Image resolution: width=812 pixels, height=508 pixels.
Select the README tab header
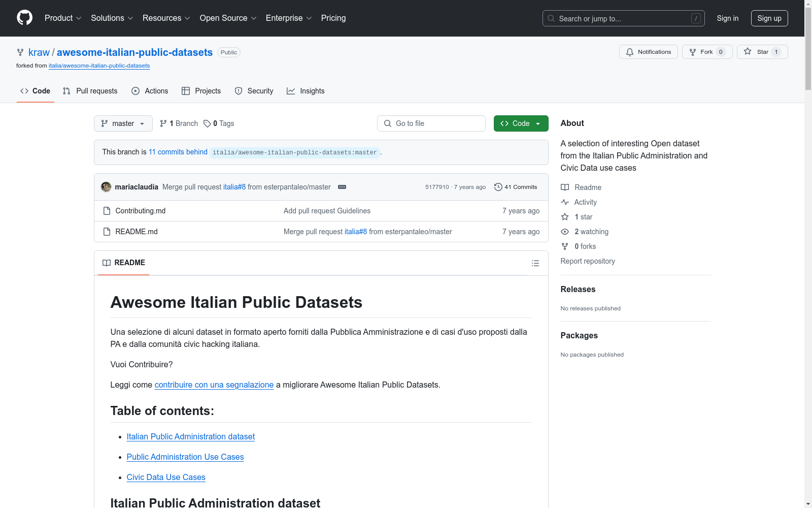[x=124, y=263]
